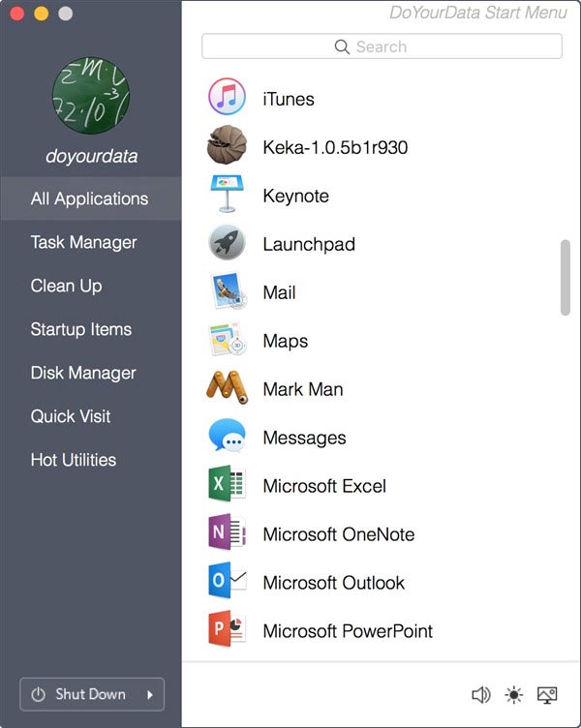The image size is (581, 728).
Task: Click the power icon in Shut Down
Action: (x=38, y=694)
